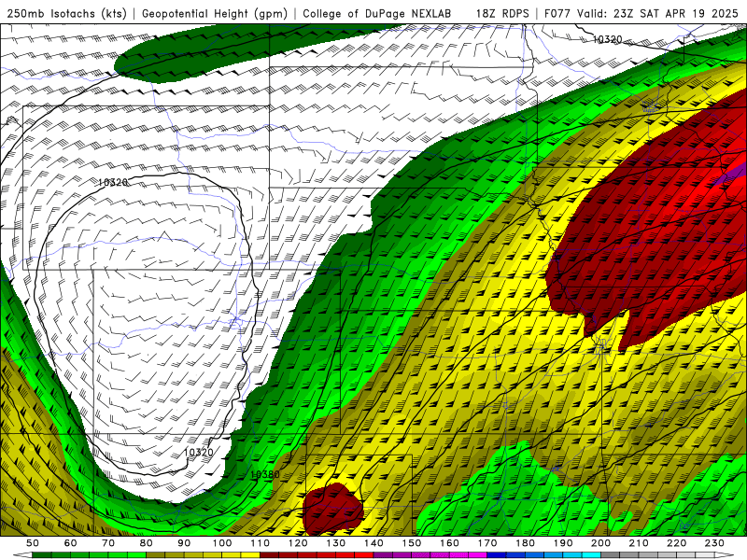
Task: Click the colorbar value '120'
Action: tap(298, 543)
